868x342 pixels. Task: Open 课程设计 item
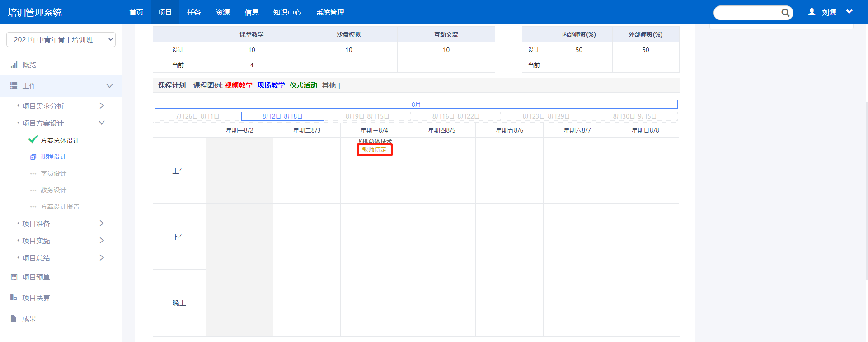pyautogui.click(x=53, y=157)
